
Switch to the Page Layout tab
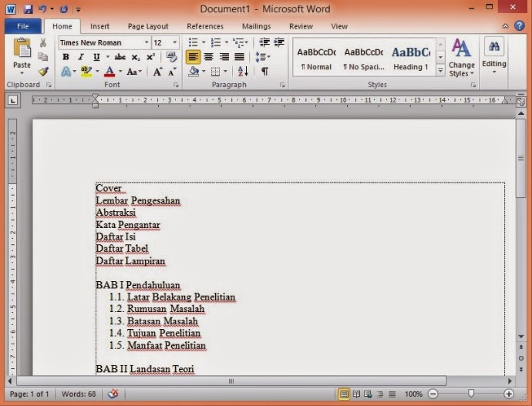(148, 26)
